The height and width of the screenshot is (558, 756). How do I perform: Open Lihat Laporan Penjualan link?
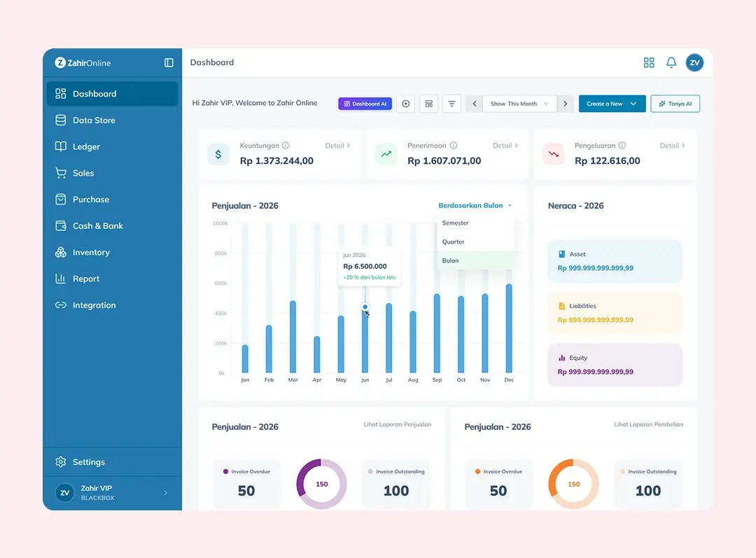click(x=397, y=425)
